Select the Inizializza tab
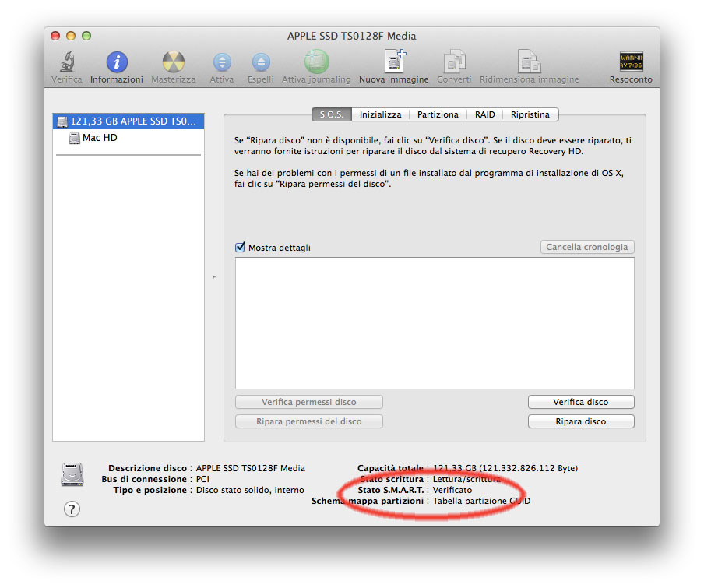 pyautogui.click(x=380, y=114)
